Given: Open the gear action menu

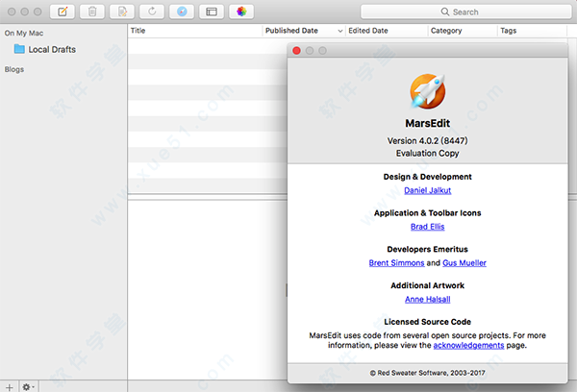Looking at the screenshot, I should [28, 387].
